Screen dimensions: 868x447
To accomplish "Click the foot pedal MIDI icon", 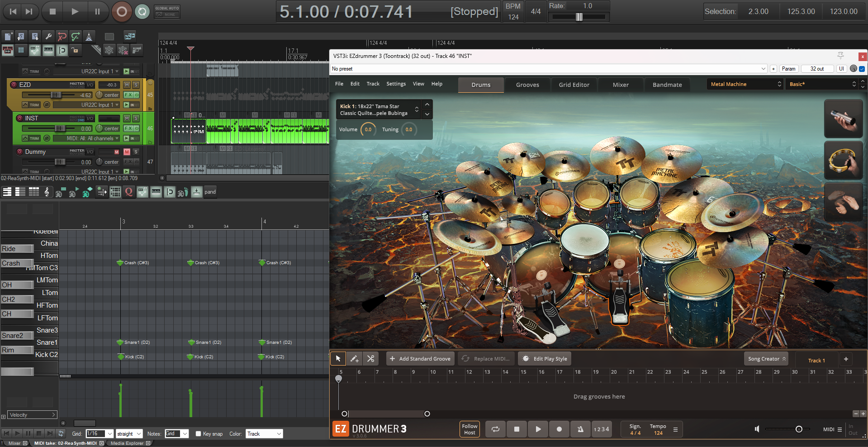I will pyautogui.click(x=183, y=192).
